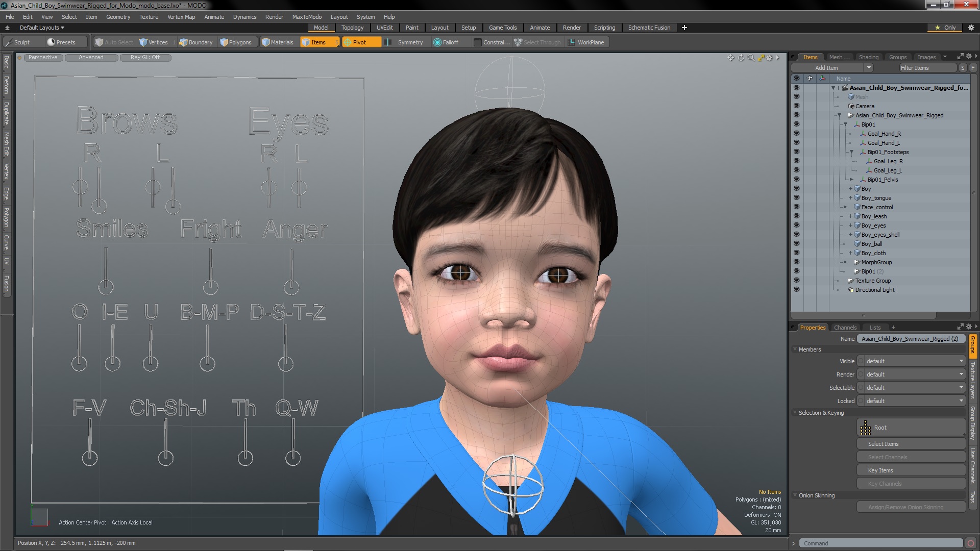
Task: Toggle the Ray GL: Off button
Action: pos(145,58)
